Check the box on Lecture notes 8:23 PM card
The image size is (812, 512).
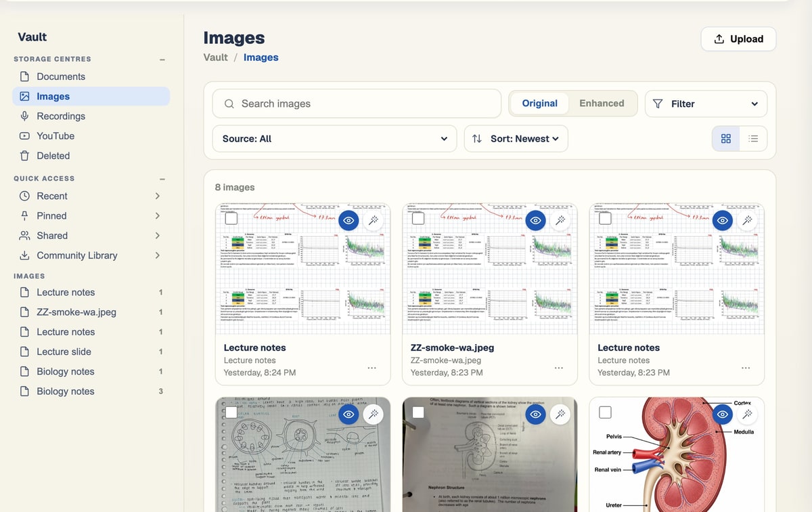605,219
